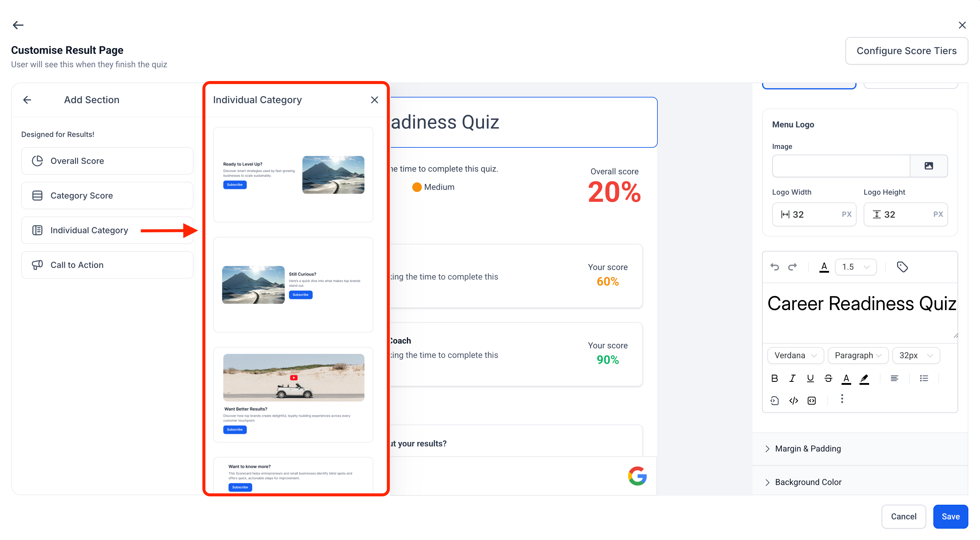Pick the Still Curious template thumbnail
Viewport: 980px width, 540px height.
tap(293, 285)
